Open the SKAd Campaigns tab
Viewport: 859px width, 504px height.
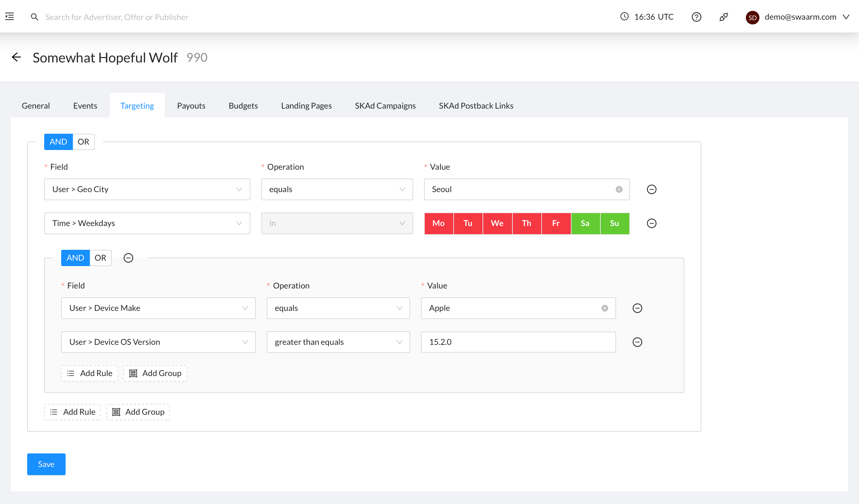385,106
